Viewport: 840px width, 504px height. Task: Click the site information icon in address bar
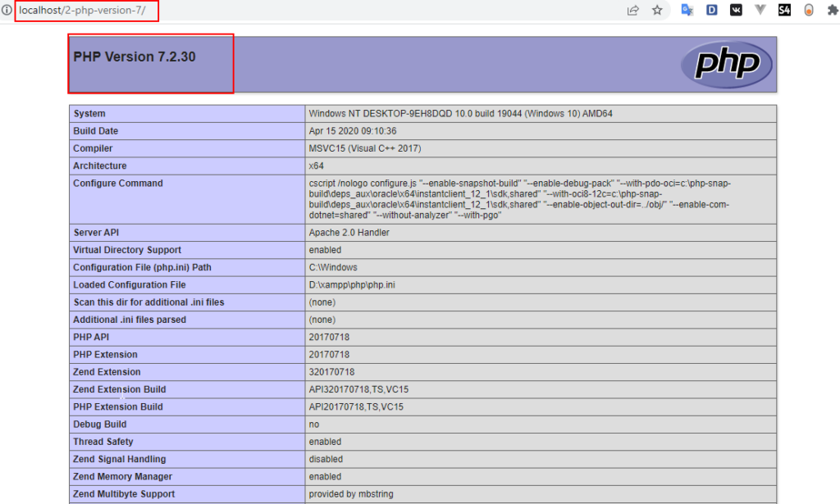(7, 11)
